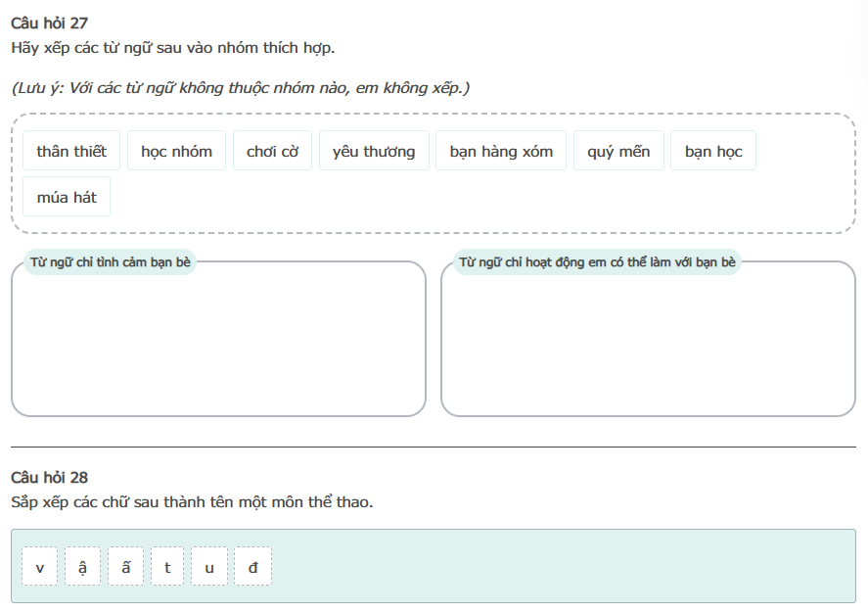Pick the "bạn học" word chip

pos(713,152)
